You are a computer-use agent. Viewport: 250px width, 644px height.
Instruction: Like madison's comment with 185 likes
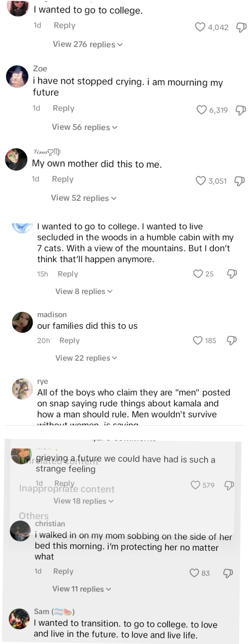pos(198,340)
